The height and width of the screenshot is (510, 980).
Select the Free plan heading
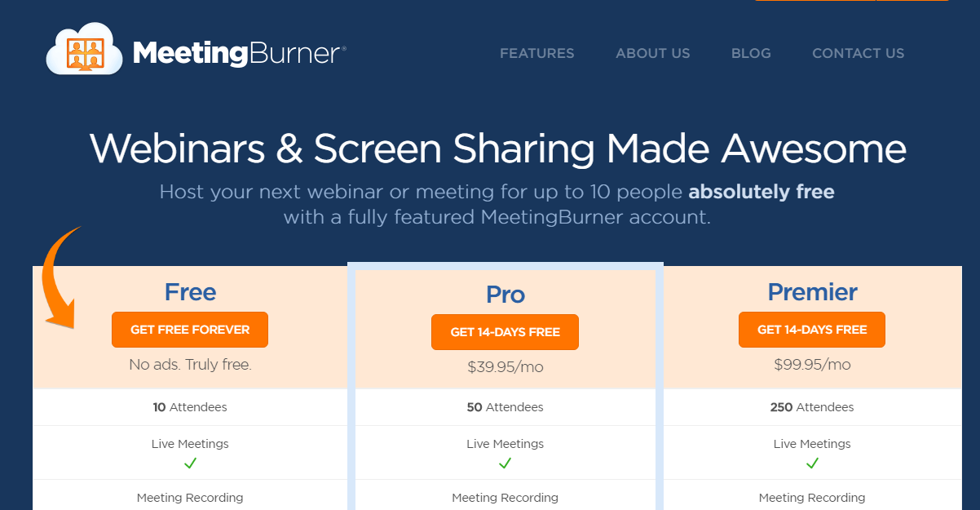point(190,292)
